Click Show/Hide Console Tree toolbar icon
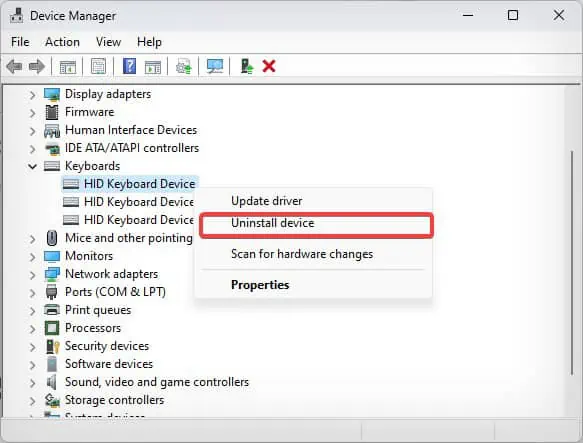Viewport: 583px width, 443px height. [x=68, y=67]
